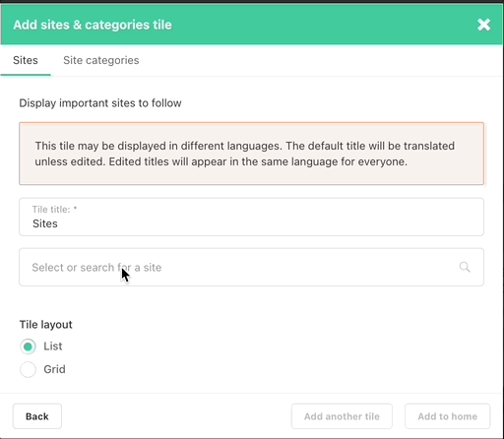Click the 'Tile layout' heading
This screenshot has width=504, height=439.
pyautogui.click(x=45, y=325)
